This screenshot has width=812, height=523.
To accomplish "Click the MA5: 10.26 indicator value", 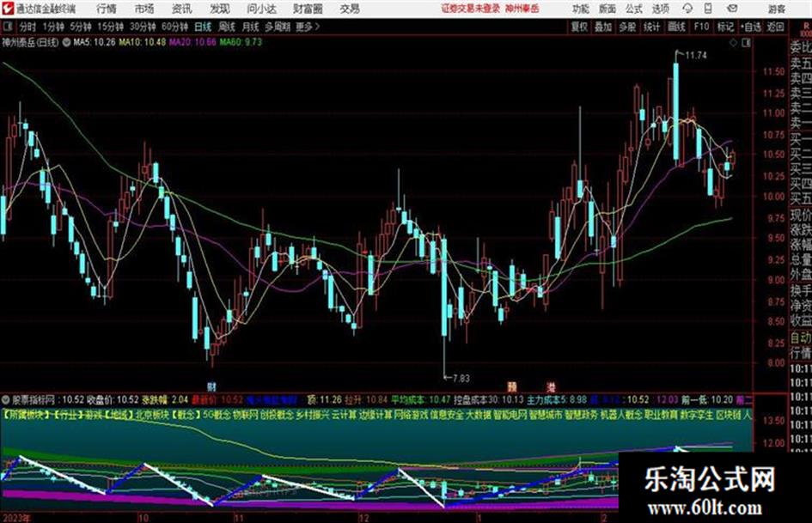I will (95, 42).
